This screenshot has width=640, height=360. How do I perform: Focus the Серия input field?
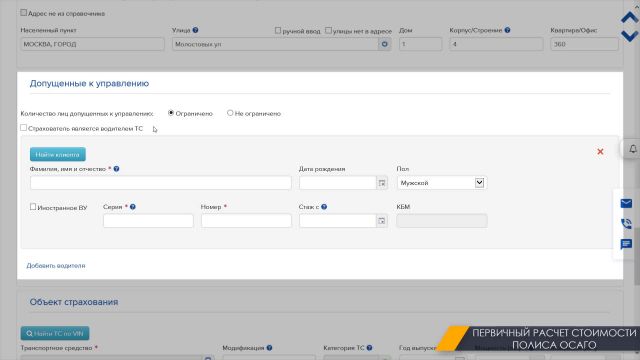tap(148, 221)
